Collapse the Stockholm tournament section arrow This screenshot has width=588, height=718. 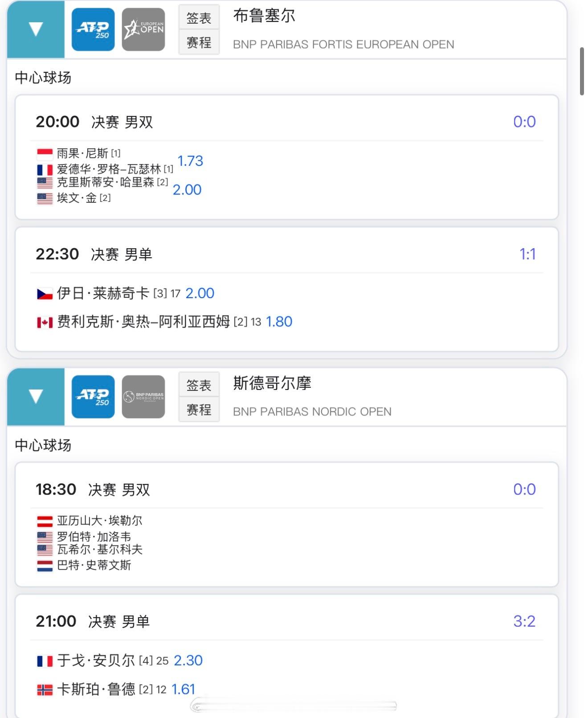pos(36,397)
